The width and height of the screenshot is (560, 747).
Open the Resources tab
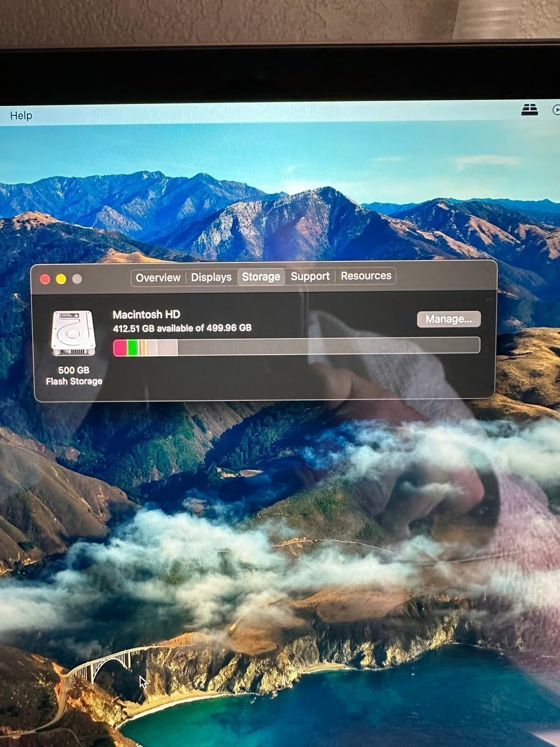[x=366, y=275]
